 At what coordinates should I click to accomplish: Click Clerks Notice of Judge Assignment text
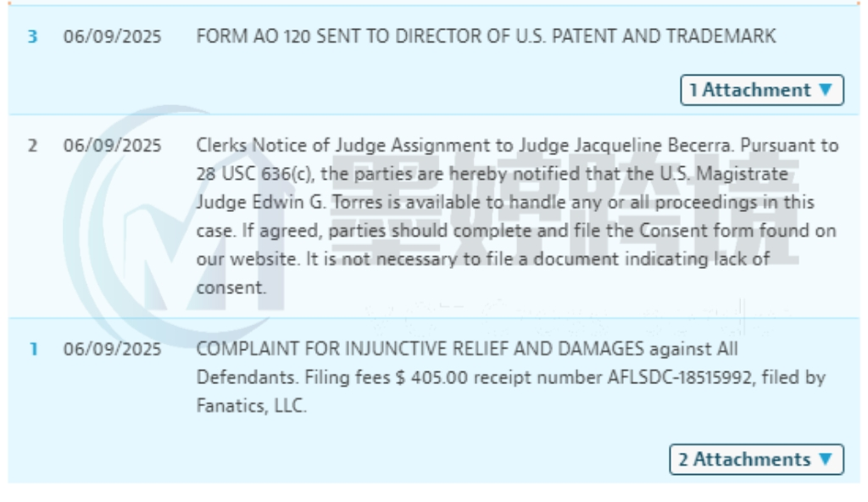tap(354, 146)
